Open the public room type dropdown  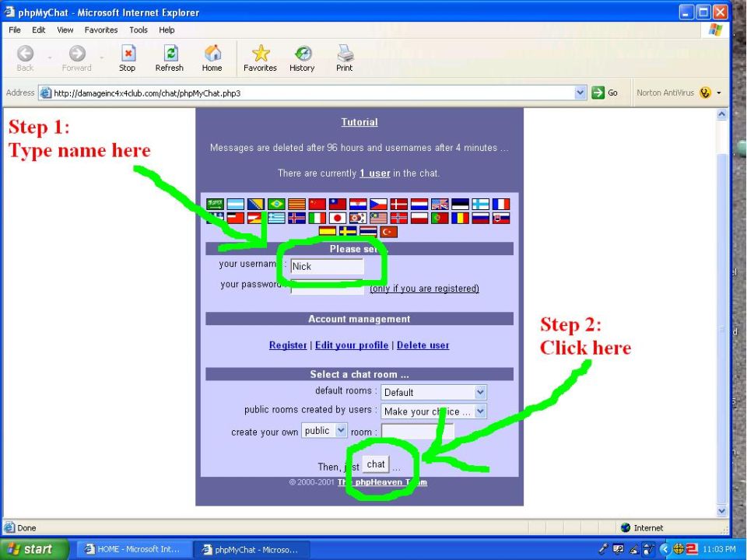(324, 431)
